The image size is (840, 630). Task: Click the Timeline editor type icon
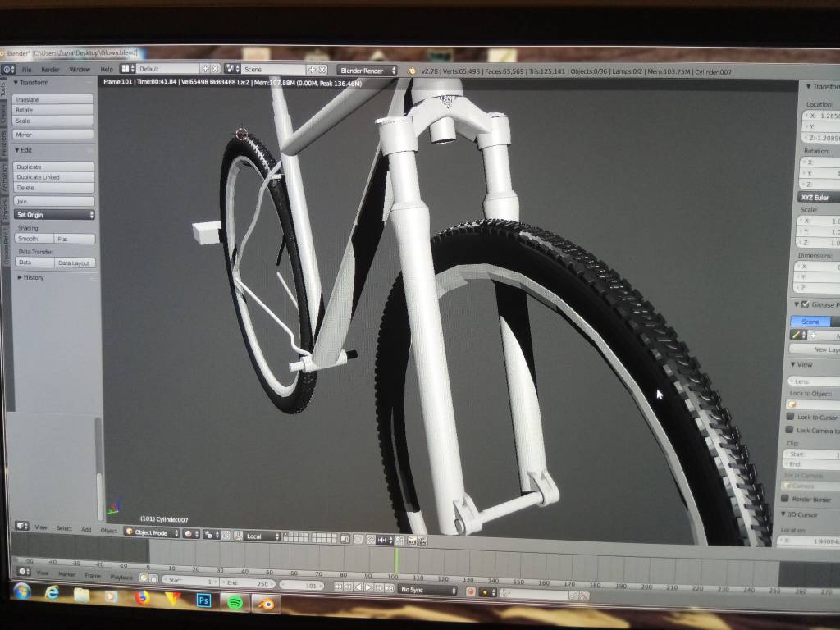[23, 572]
